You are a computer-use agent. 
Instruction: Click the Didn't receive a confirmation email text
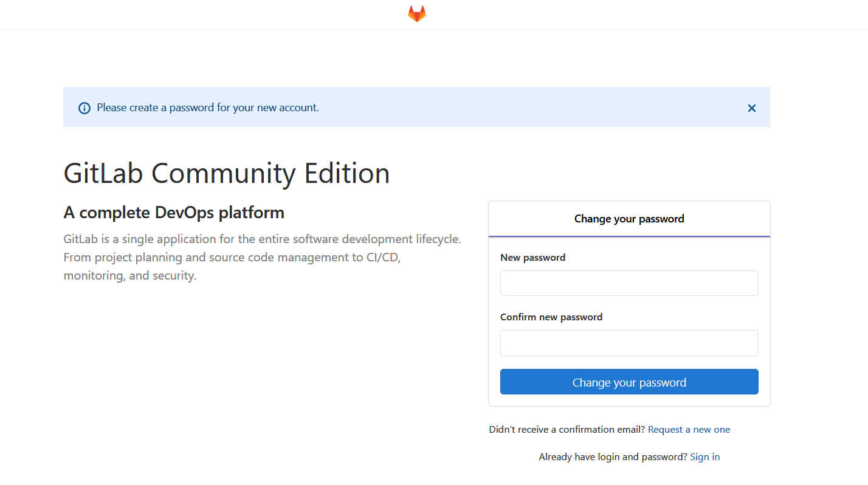tap(567, 430)
